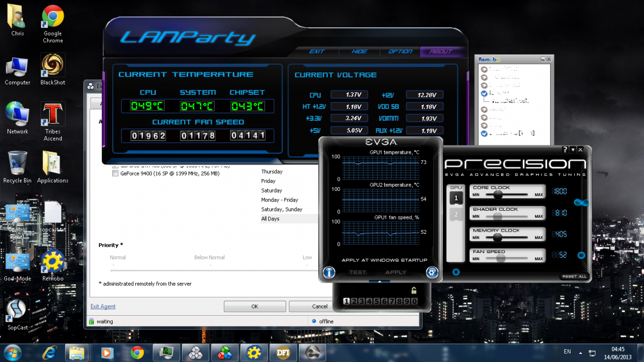Select Saturday in the days list
This screenshot has height=362, width=644.
(272, 190)
